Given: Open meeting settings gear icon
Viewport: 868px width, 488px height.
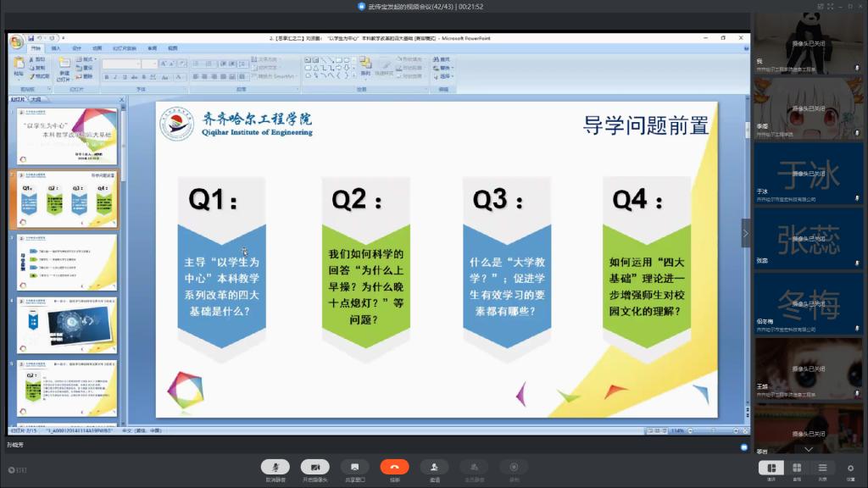Looking at the screenshot, I should tap(850, 468).
